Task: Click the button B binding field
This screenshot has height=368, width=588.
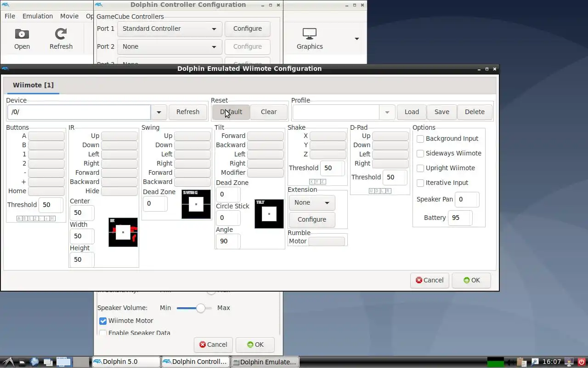Action: (x=46, y=145)
